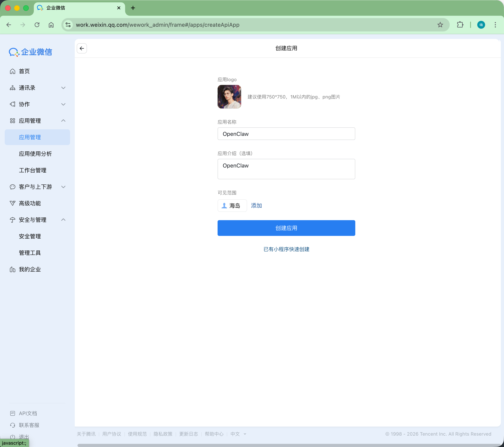
Task: Click the browser reload icon
Action: [37, 25]
